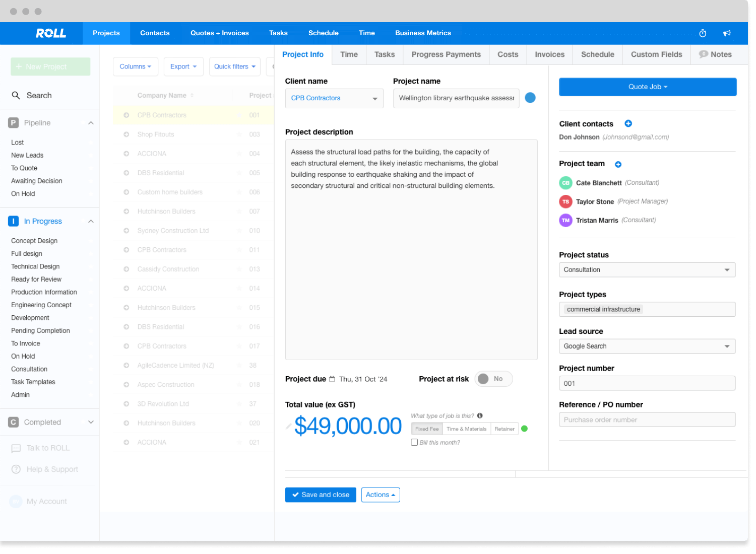Open the Quick filters dropdown
756x554 pixels.
(x=235, y=66)
